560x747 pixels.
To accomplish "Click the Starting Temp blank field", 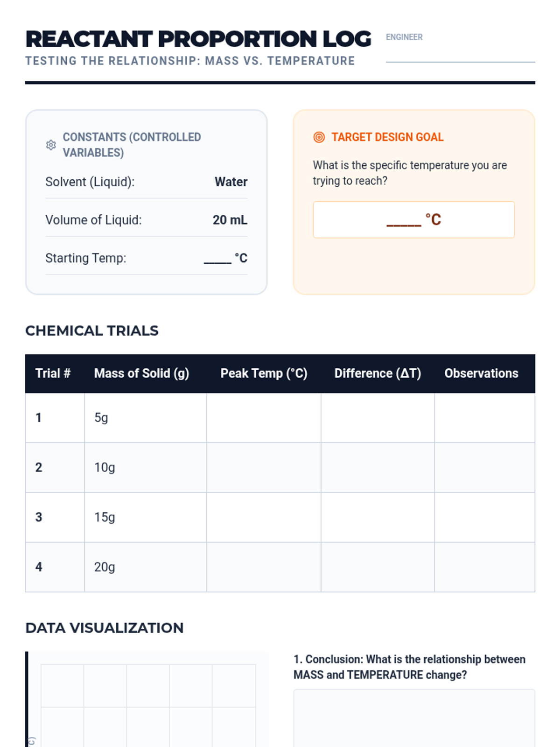I will [218, 259].
